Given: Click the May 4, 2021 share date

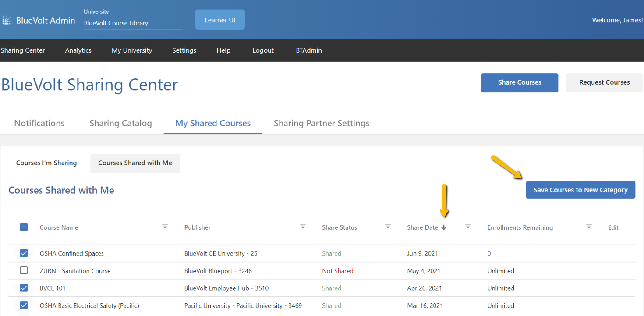Looking at the screenshot, I should 424,271.
